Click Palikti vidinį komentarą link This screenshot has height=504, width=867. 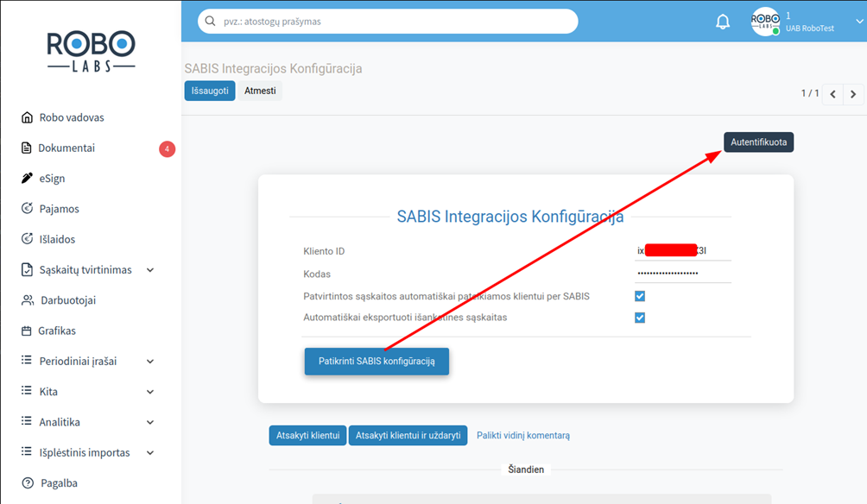[523, 436]
